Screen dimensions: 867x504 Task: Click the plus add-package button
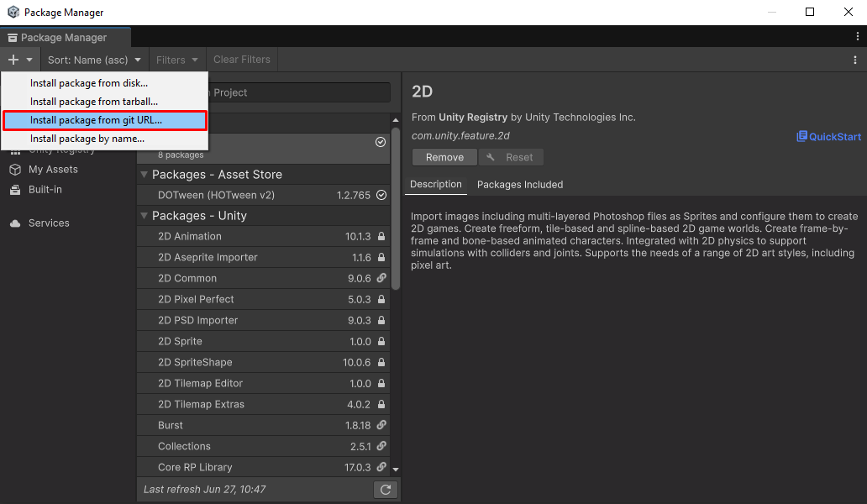(x=13, y=60)
